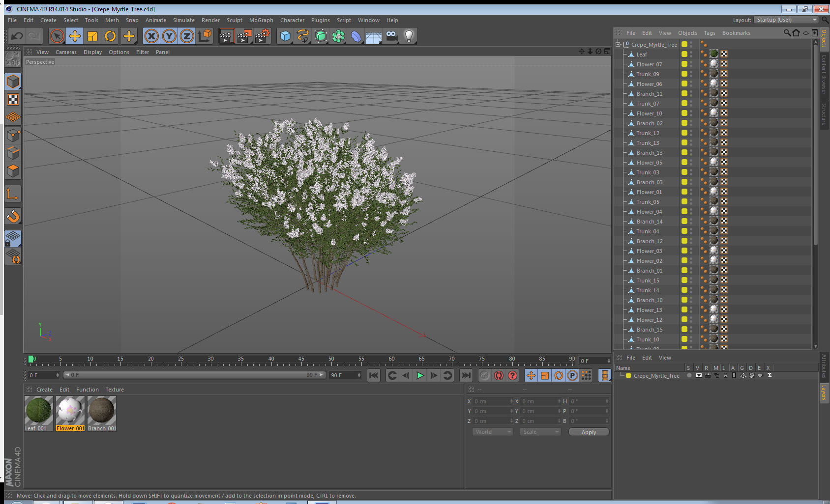This screenshot has width=830, height=504.
Task: Toggle Autokeying button
Action: (x=499, y=375)
